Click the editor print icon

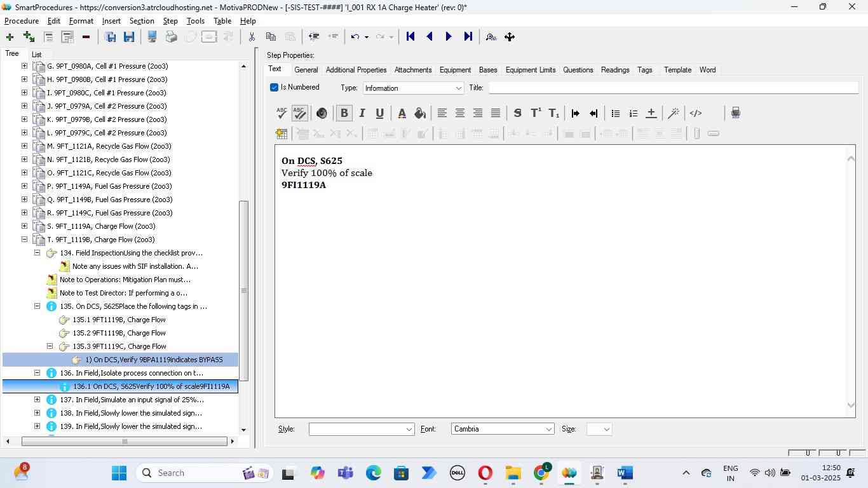coord(735,113)
